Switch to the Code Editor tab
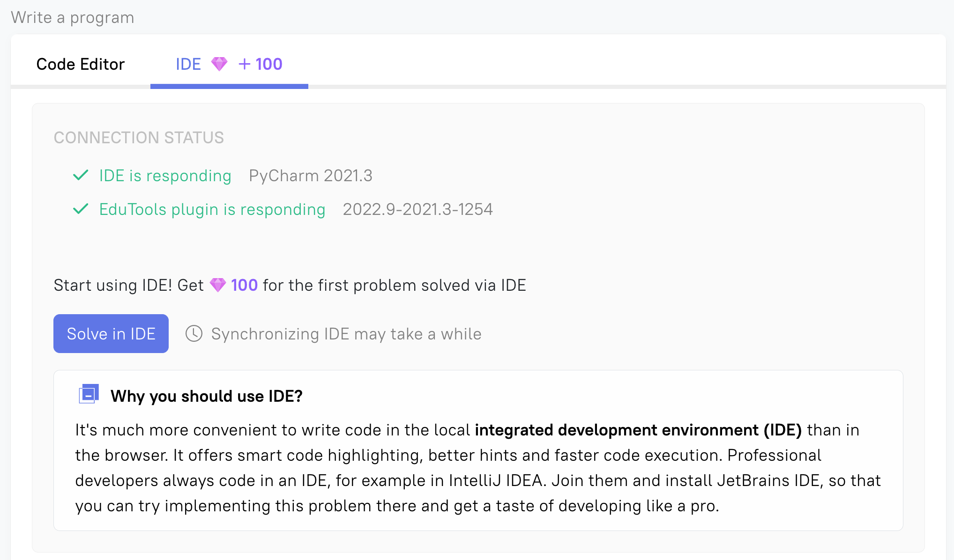The height and width of the screenshot is (560, 954). [81, 64]
